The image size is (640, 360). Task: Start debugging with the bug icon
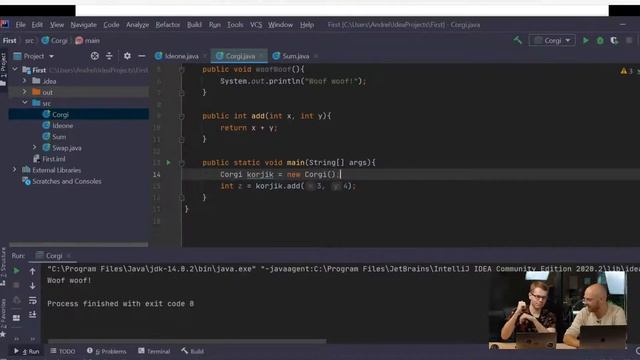600,40
